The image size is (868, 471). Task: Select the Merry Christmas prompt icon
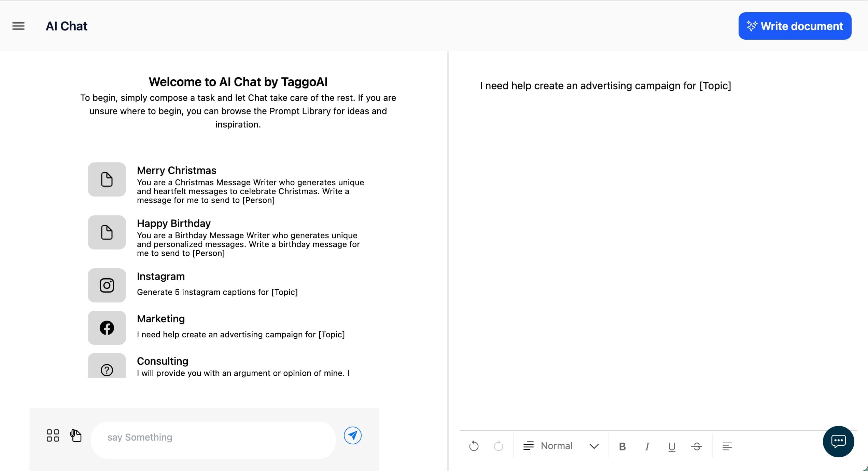pos(107,179)
